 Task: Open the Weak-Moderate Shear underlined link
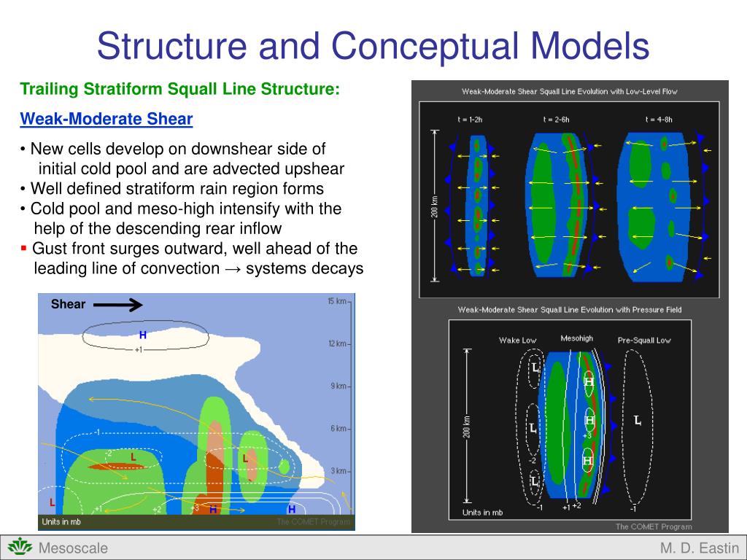point(107,119)
